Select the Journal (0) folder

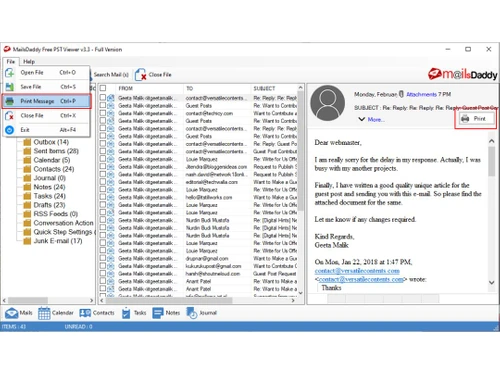coord(49,178)
